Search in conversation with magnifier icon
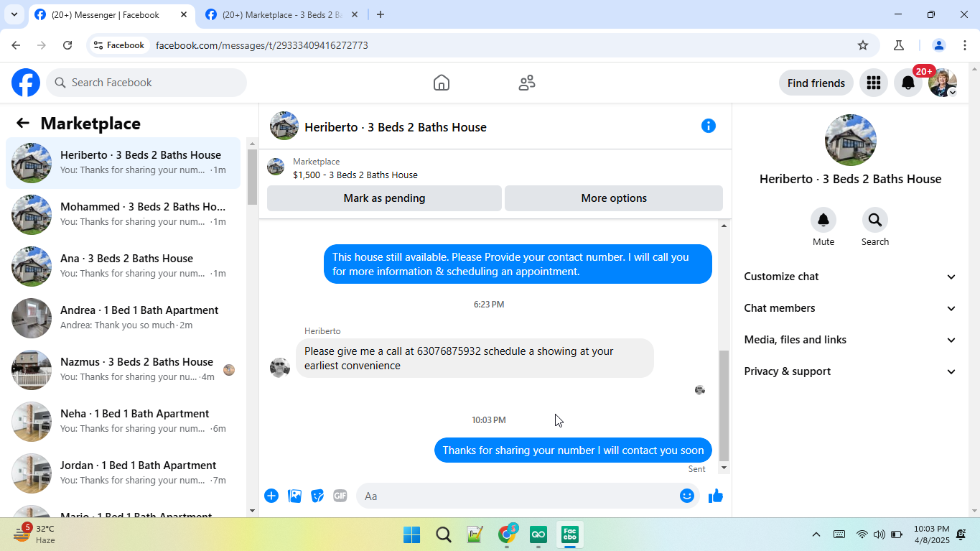The image size is (980, 551). [875, 220]
